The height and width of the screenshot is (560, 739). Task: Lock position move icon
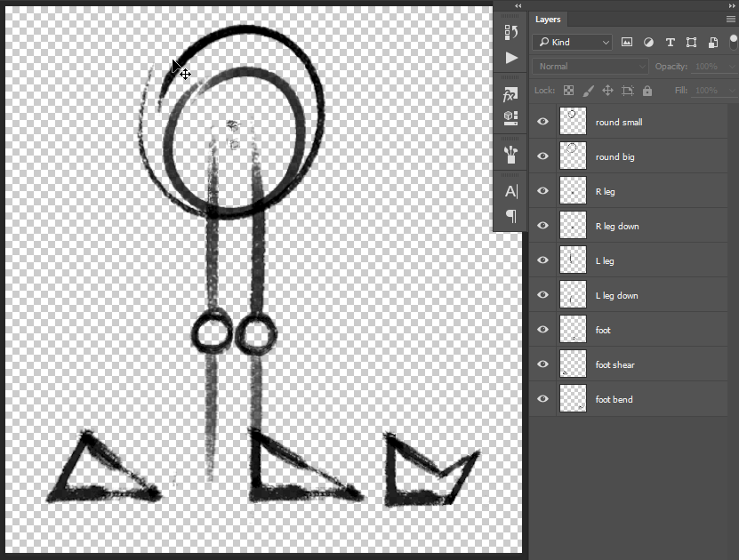point(607,91)
